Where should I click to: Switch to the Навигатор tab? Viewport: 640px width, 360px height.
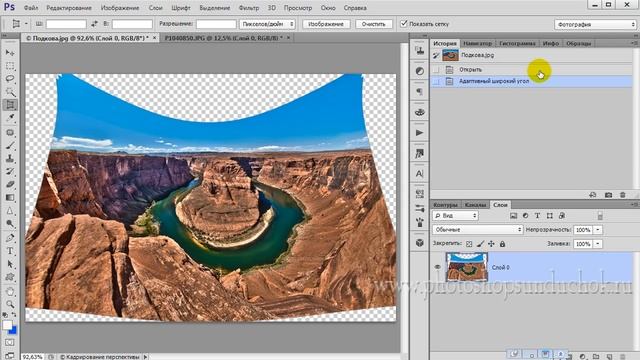coord(478,43)
